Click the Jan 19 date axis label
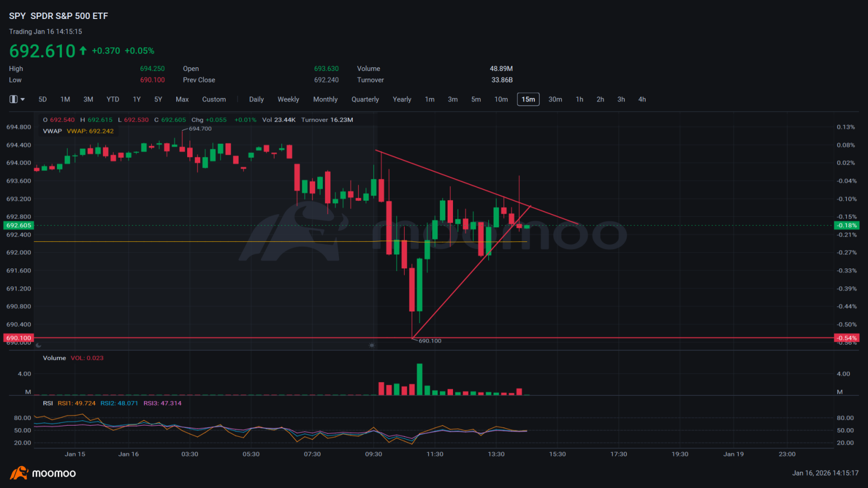The image size is (868, 488). 733,454
